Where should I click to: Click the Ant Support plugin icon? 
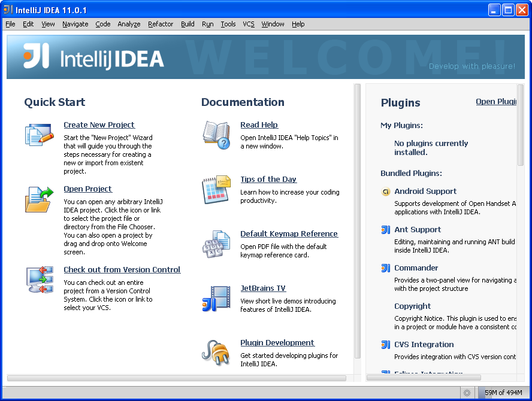tap(385, 230)
